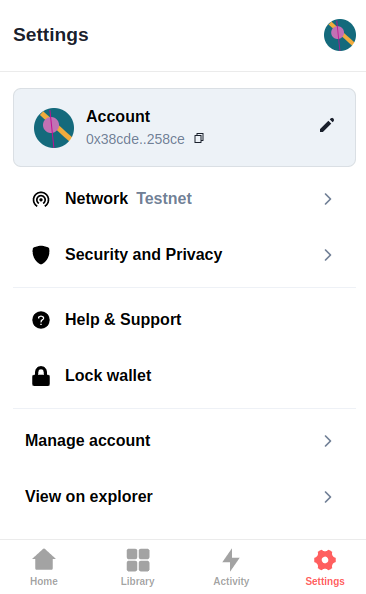This screenshot has height=594, width=366.
Task: Open the Activity tab
Action: (231, 567)
